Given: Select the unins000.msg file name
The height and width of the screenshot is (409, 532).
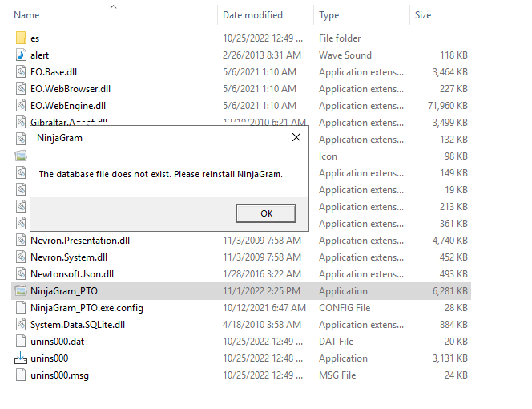Looking at the screenshot, I should 60,375.
